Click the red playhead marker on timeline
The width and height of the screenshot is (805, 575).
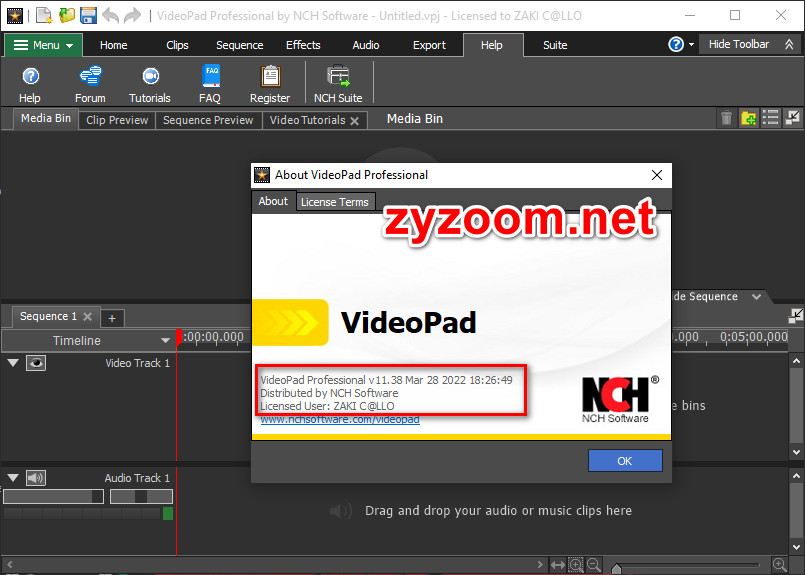[179, 337]
